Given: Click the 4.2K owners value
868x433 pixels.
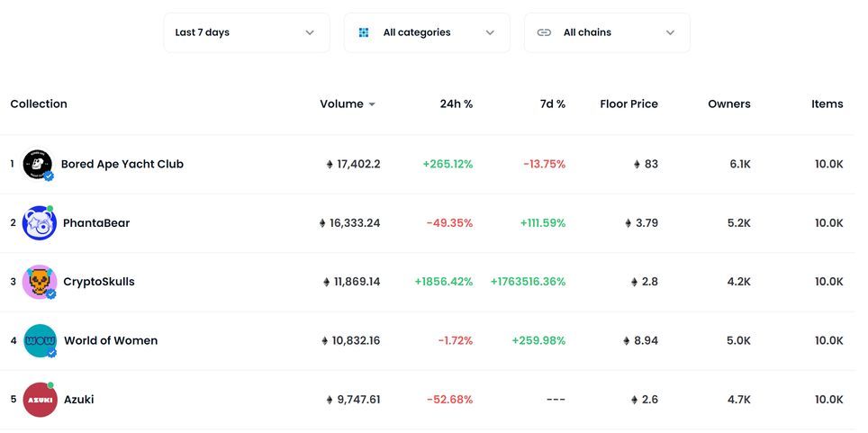Looking at the screenshot, I should pos(739,282).
